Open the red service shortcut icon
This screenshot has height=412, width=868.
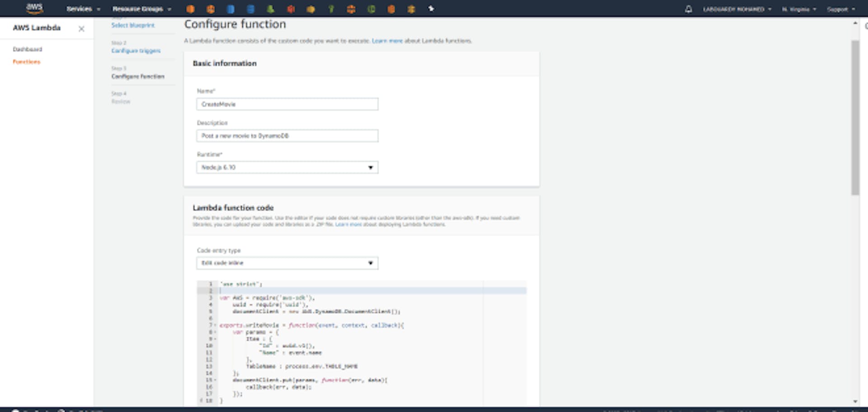(x=291, y=9)
